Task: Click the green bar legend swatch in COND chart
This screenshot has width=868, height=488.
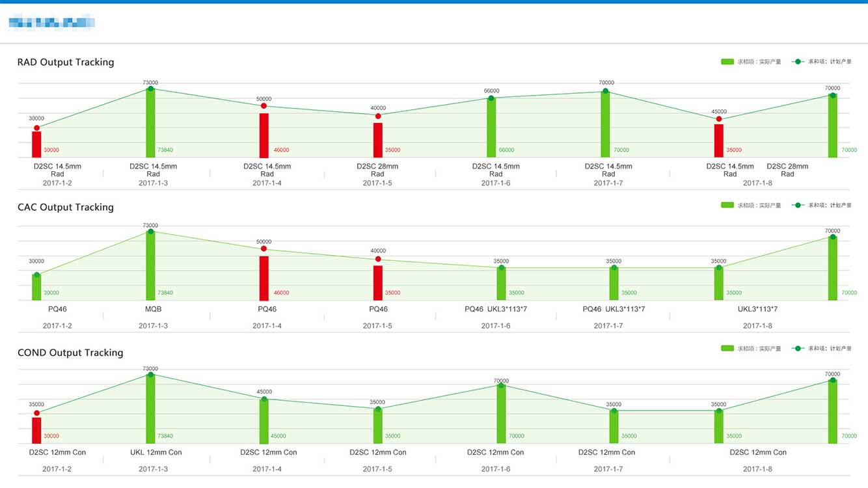Action: click(x=727, y=348)
